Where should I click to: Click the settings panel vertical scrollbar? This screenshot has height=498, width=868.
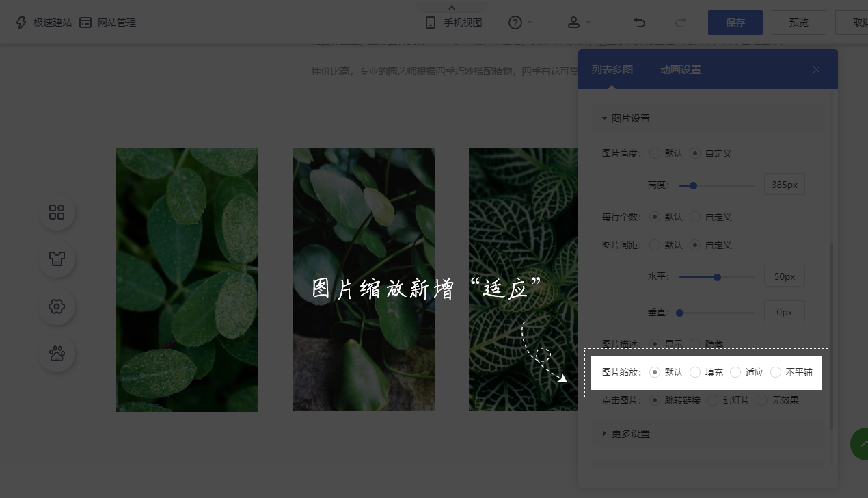click(832, 336)
